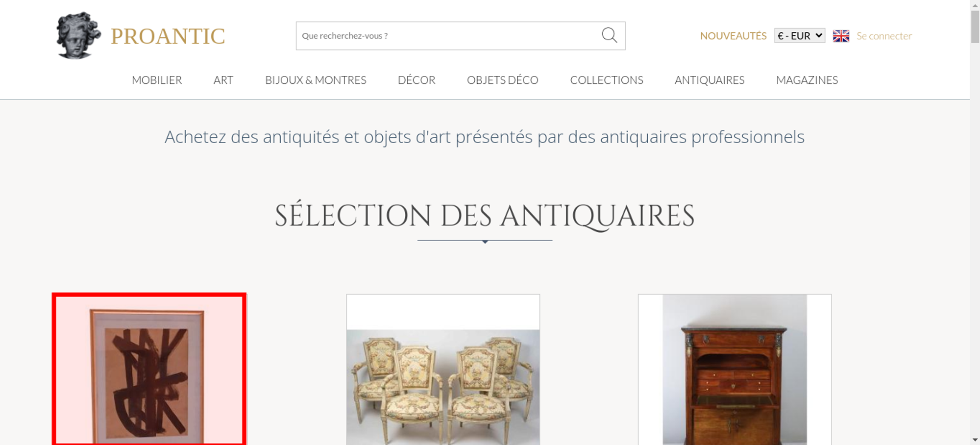Click the PROANTIC brand name text

click(168, 36)
